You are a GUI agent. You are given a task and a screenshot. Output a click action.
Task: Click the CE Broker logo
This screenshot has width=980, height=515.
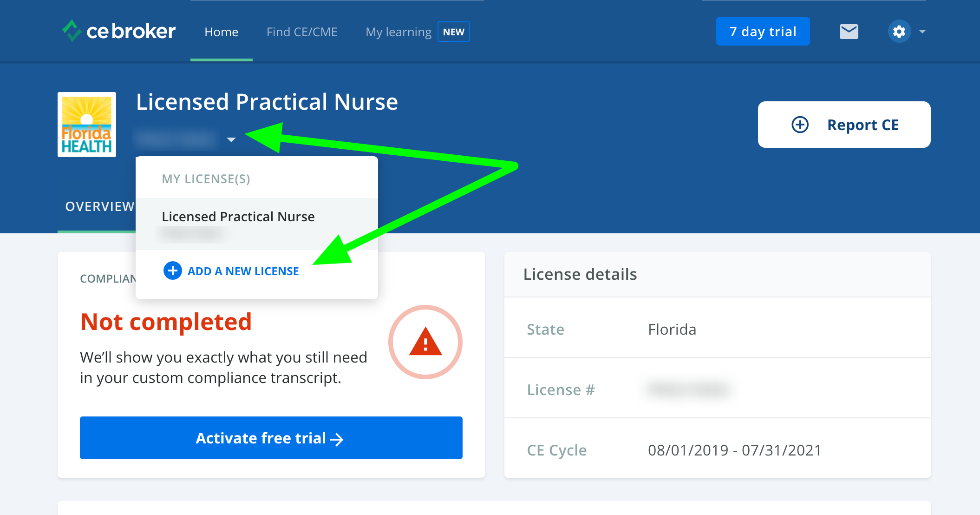tap(119, 31)
